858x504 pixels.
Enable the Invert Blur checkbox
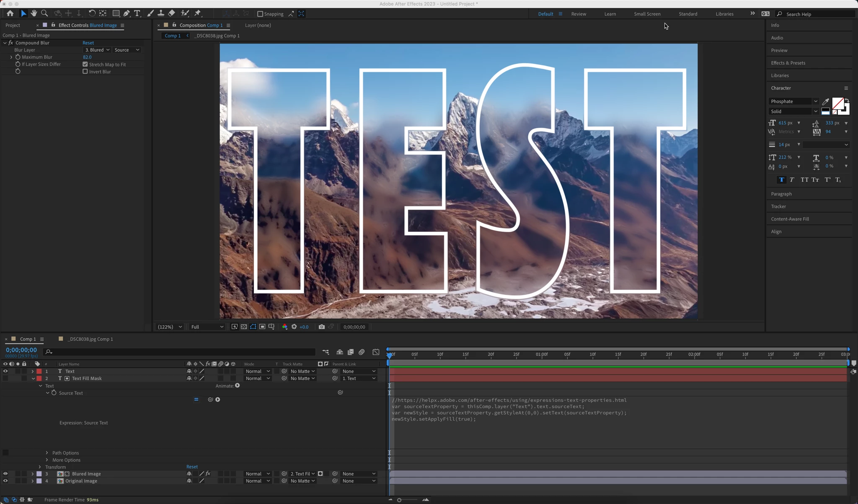click(x=85, y=72)
